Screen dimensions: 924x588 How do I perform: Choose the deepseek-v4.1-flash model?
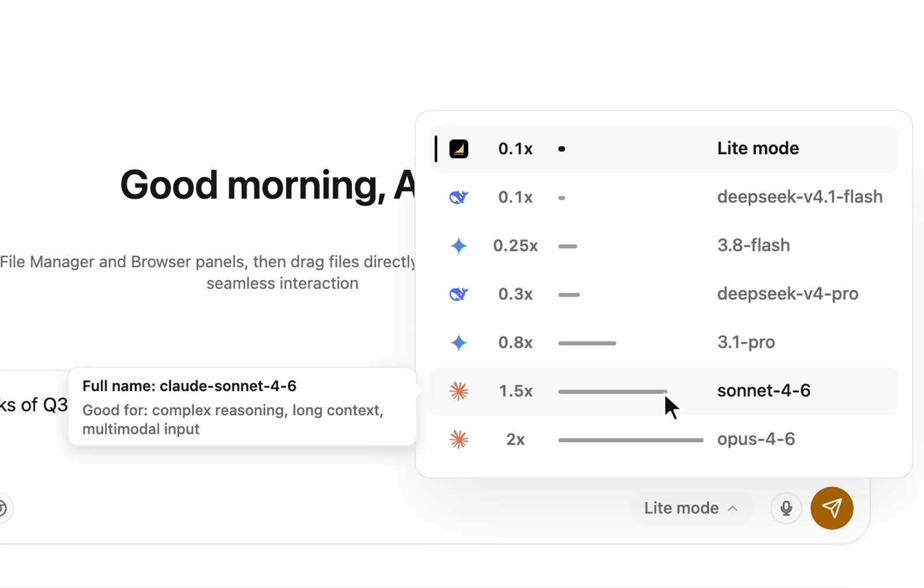(664, 198)
